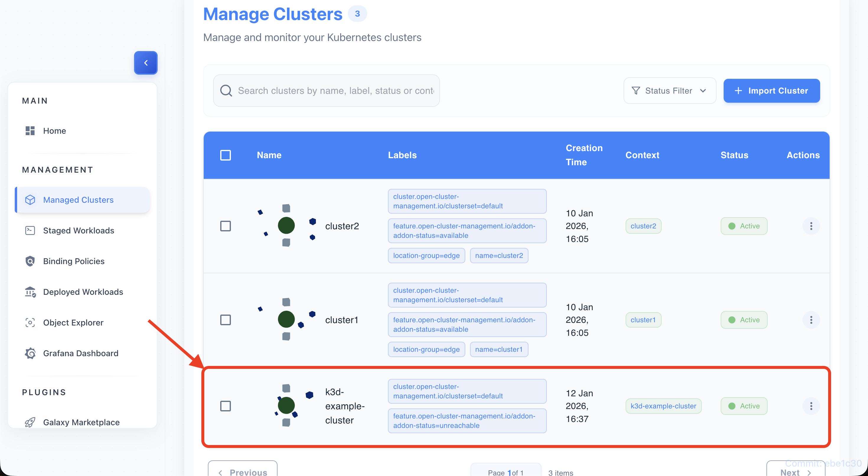Click the Grafana Dashboard icon
The image size is (868, 476).
point(30,353)
